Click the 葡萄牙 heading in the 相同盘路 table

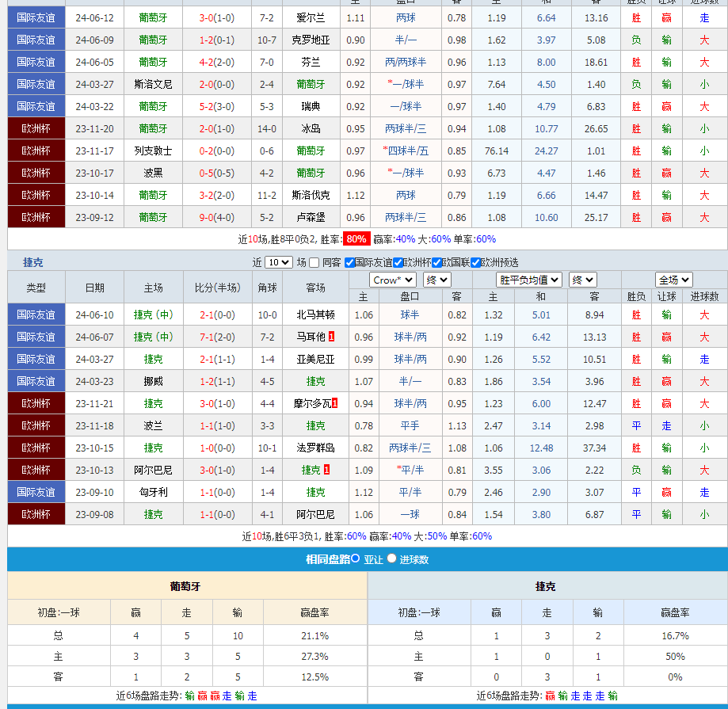pyautogui.click(x=185, y=587)
